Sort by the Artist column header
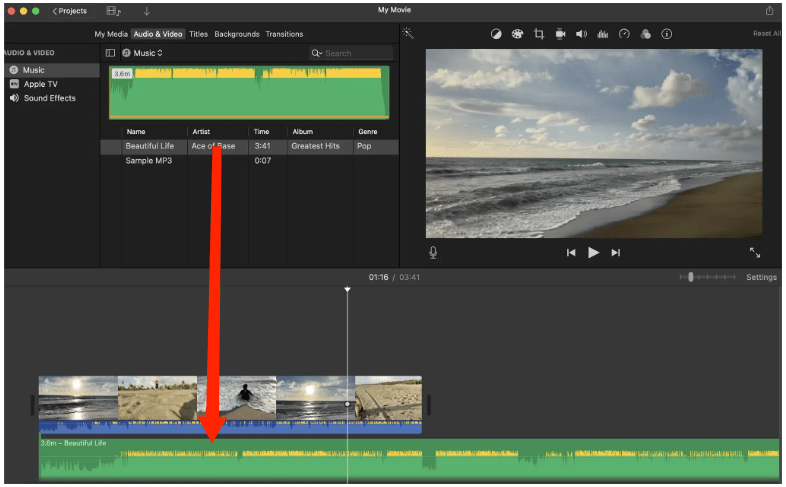The image size is (786, 487). [201, 132]
